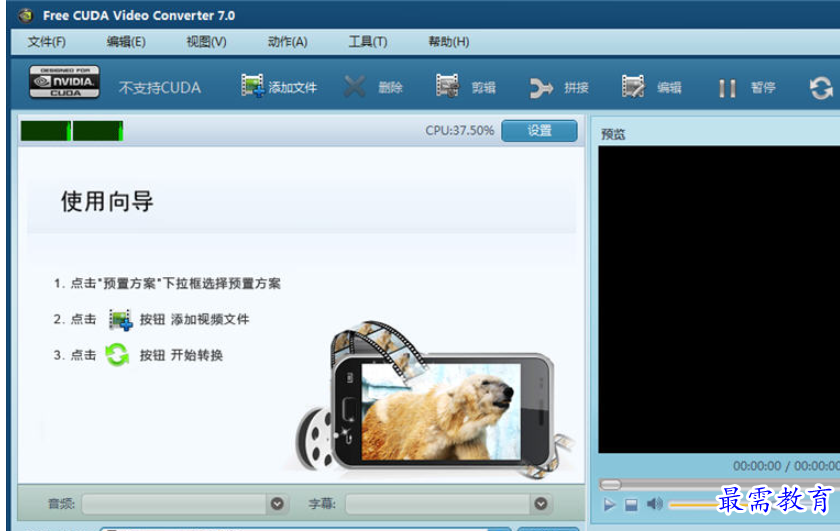Click the add video icon in guide step 2

pos(120,320)
